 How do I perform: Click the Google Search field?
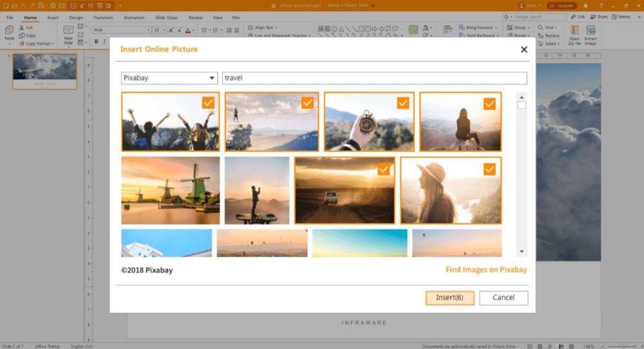pyautogui.click(x=535, y=17)
